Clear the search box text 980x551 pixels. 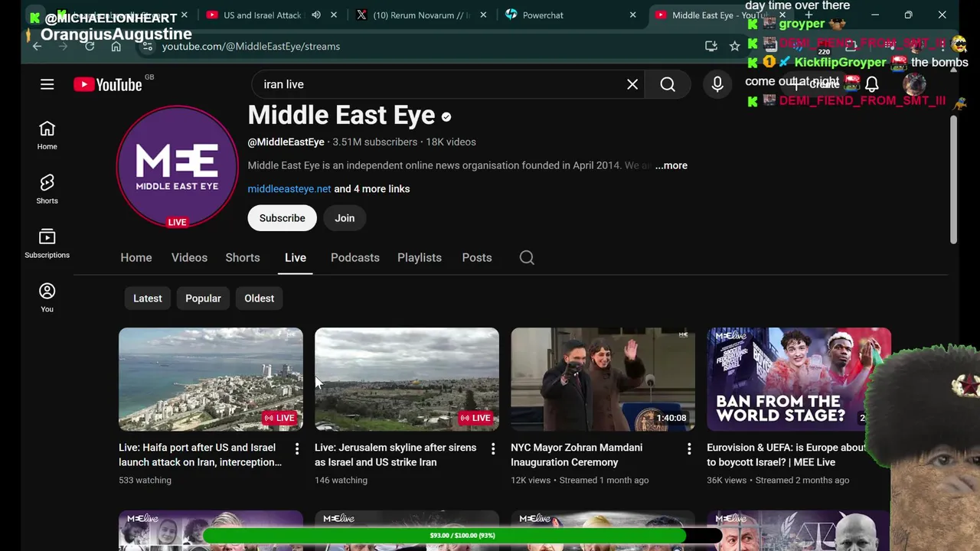632,84
